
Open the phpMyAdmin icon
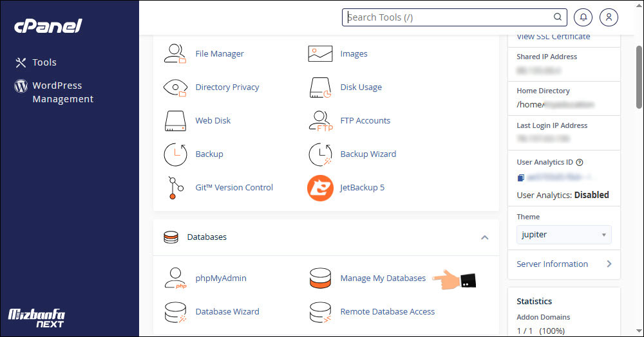[x=175, y=278]
